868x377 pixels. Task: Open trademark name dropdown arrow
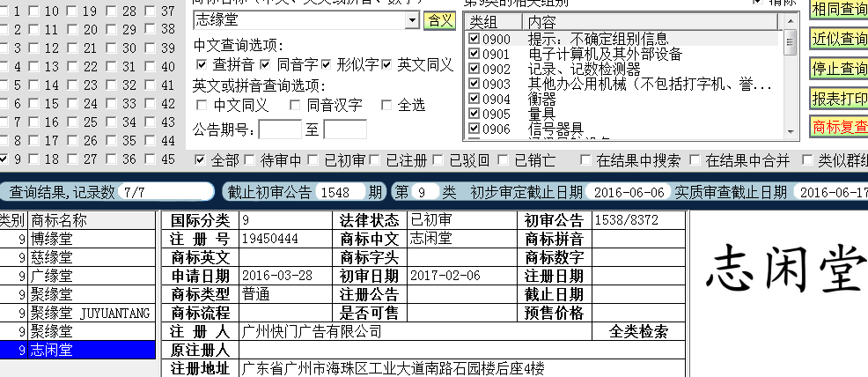(x=412, y=21)
